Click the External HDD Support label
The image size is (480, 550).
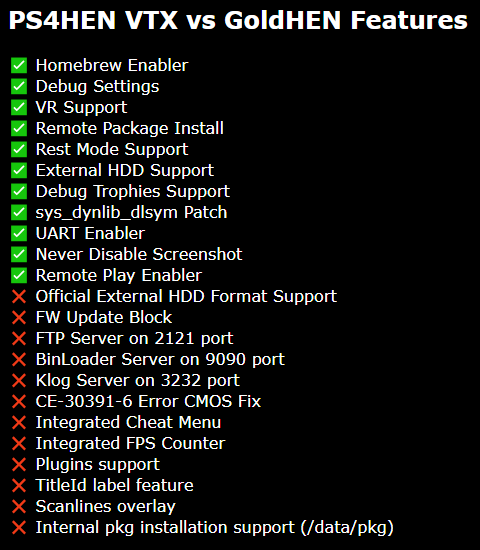125,171
